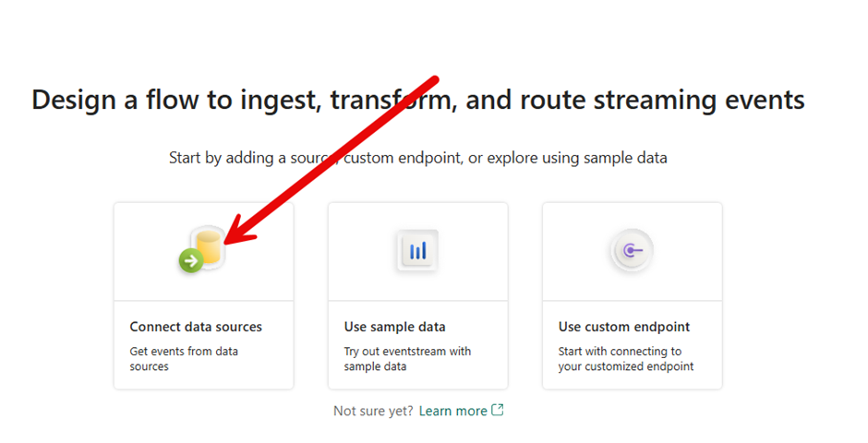Click "Start with connecting to your customized endpoint" text

(625, 359)
